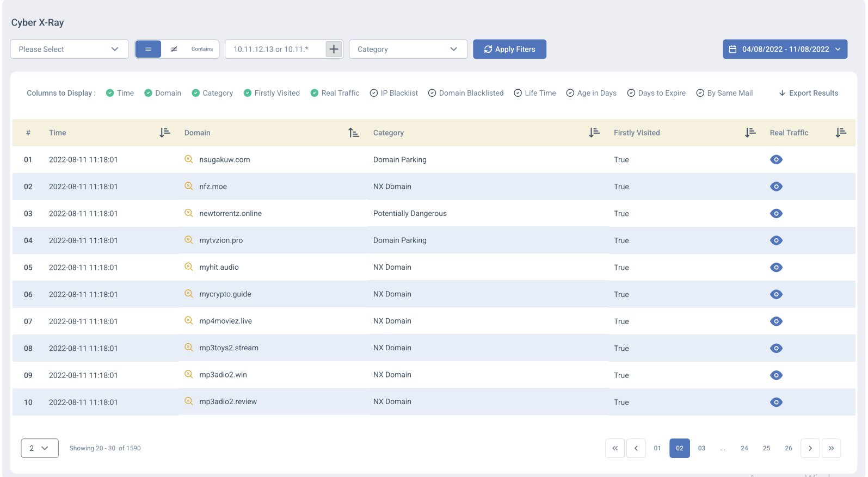Select the equals operator
This screenshot has width=868, height=477.
tap(148, 49)
